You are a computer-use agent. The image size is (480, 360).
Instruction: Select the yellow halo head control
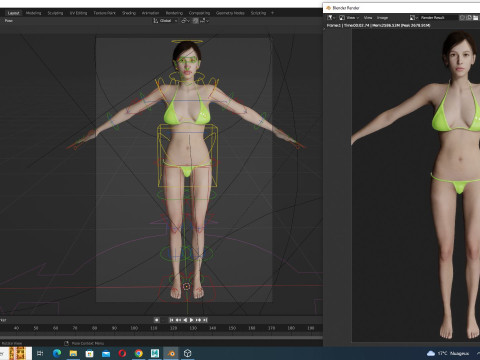[187, 42]
